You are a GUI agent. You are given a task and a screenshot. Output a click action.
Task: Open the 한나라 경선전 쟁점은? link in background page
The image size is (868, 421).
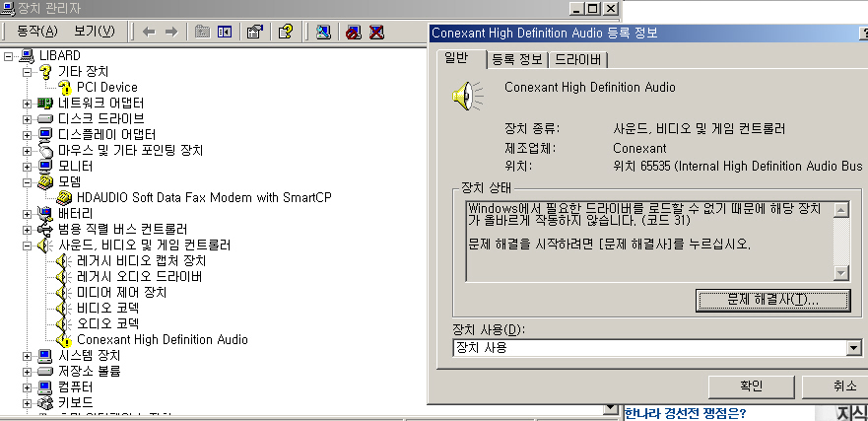[x=685, y=413]
